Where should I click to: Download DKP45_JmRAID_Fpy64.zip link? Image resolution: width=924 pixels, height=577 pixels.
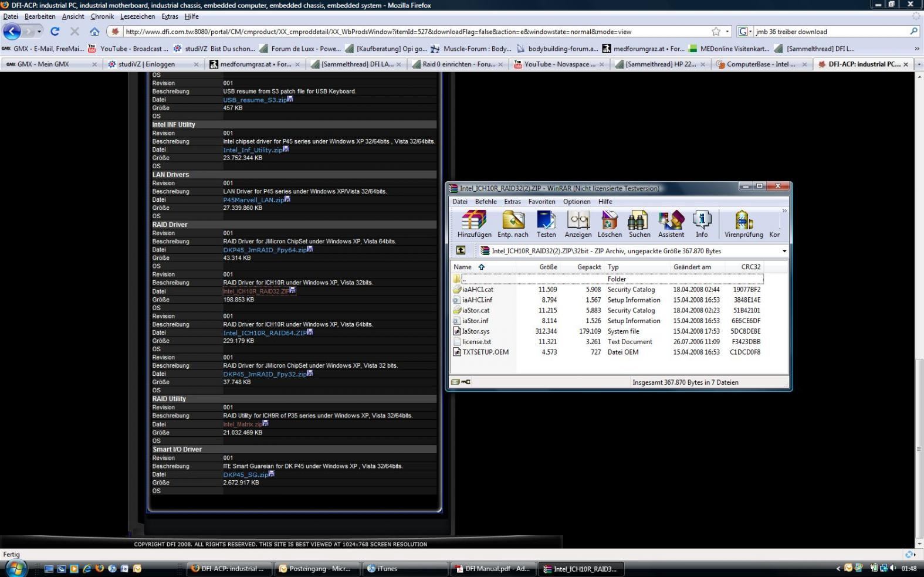265,250
